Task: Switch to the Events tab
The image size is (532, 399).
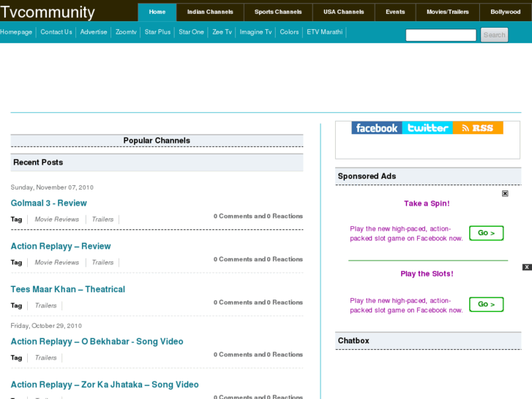Action: (395, 12)
